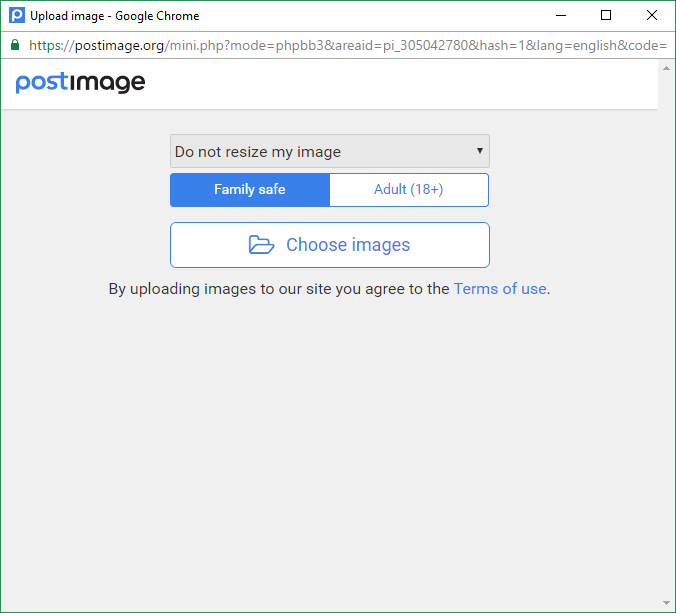The height and width of the screenshot is (613, 676).
Task: Click the 'By uploading images' agreement text
Action: point(279,289)
